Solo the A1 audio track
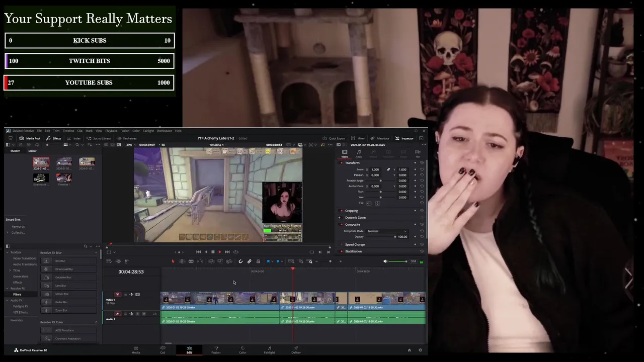The image size is (644, 362). pos(137,314)
